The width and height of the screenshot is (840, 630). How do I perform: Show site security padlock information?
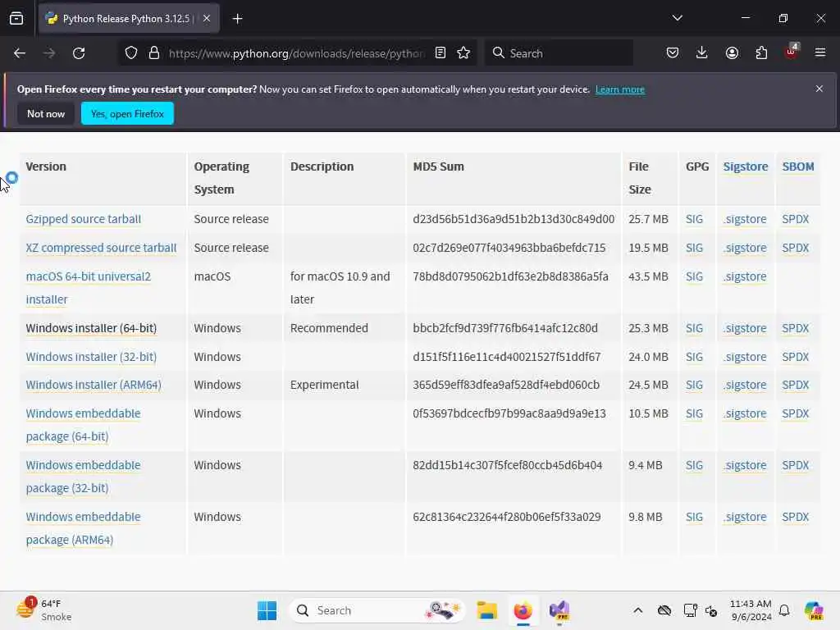[154, 53]
